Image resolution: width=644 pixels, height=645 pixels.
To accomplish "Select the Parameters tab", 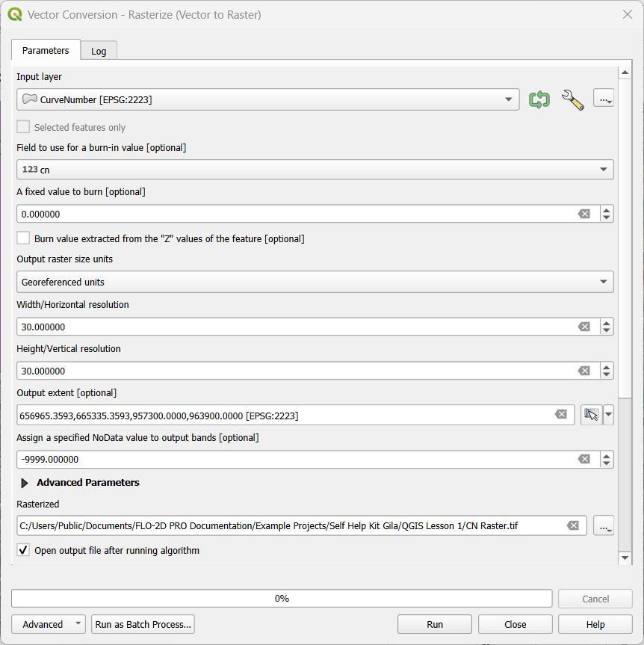I will coord(46,51).
